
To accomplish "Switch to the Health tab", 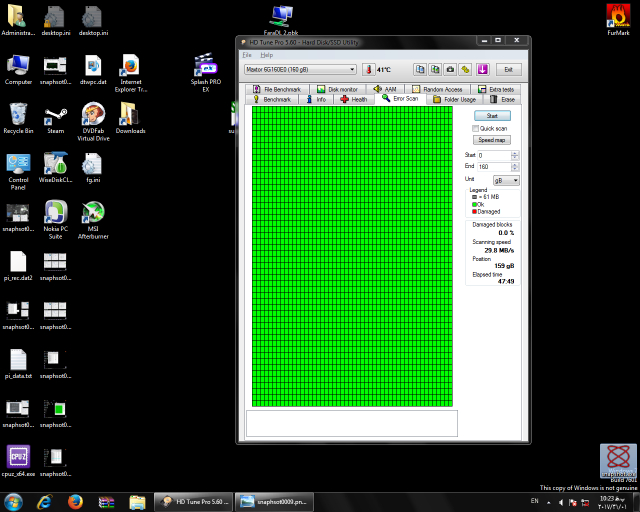I will (354, 100).
